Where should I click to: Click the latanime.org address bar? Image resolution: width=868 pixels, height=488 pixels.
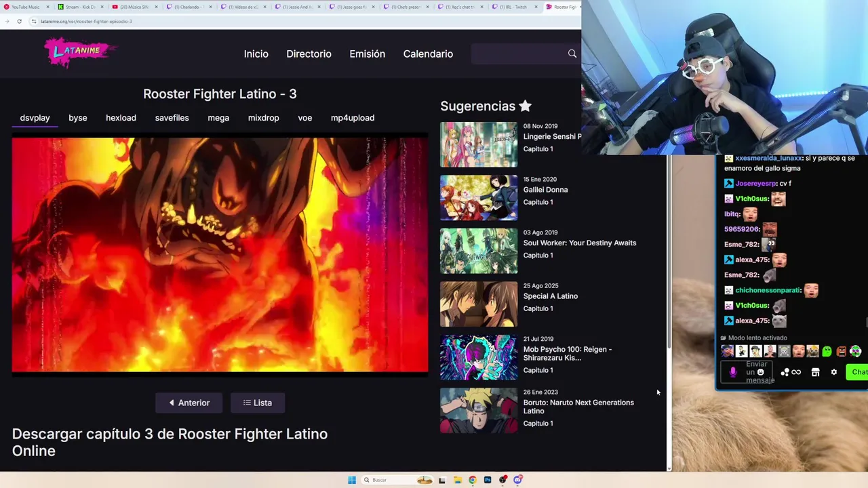point(305,21)
